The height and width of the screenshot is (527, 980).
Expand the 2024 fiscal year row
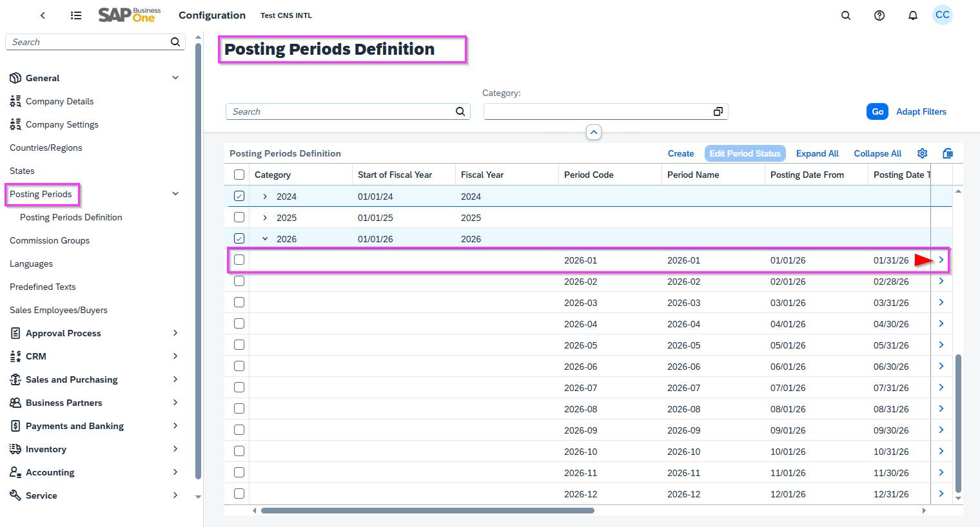tap(264, 196)
